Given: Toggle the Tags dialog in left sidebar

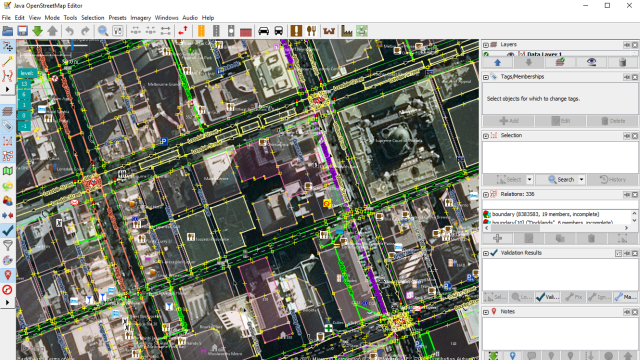Looking at the screenshot, I should coord(8,126).
